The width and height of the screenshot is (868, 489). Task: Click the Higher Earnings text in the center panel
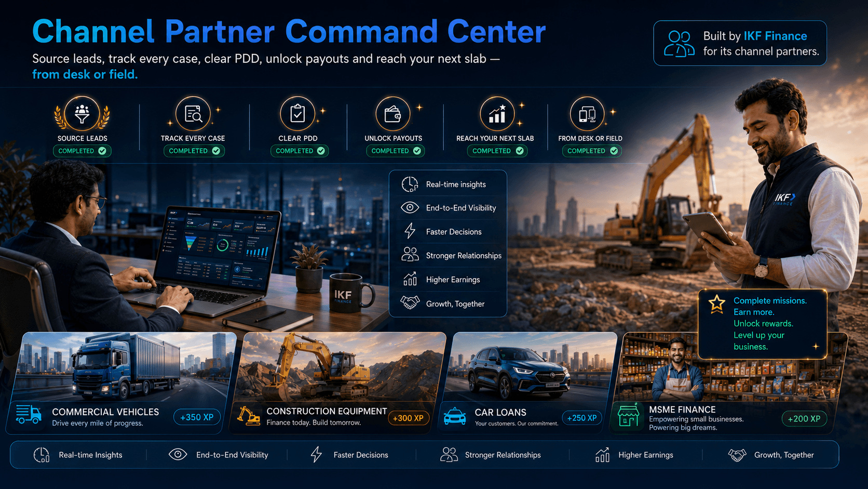[453, 280]
